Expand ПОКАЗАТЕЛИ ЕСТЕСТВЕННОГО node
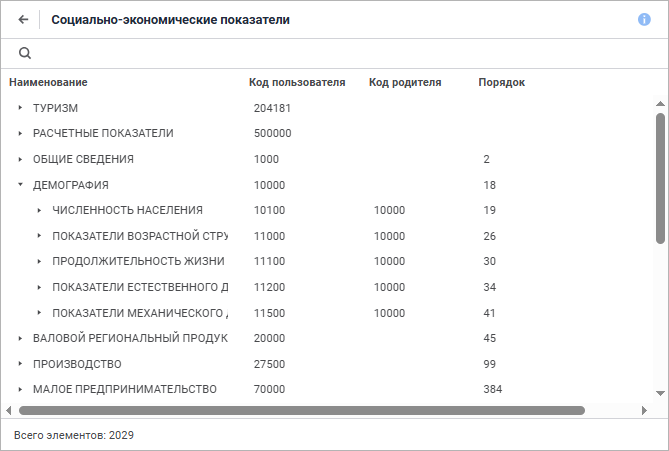The image size is (669, 451). click(x=39, y=287)
